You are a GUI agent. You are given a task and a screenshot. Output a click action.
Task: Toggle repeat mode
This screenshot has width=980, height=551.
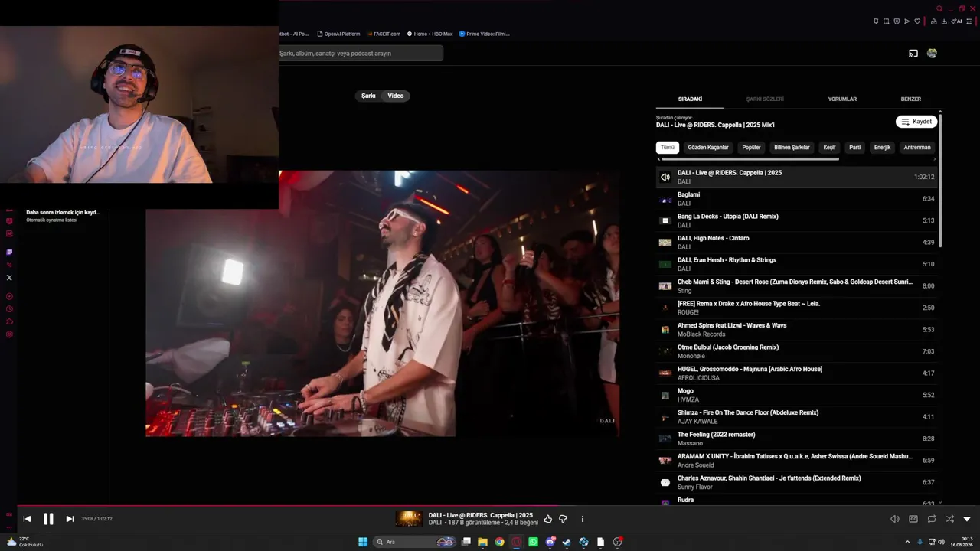point(932,519)
